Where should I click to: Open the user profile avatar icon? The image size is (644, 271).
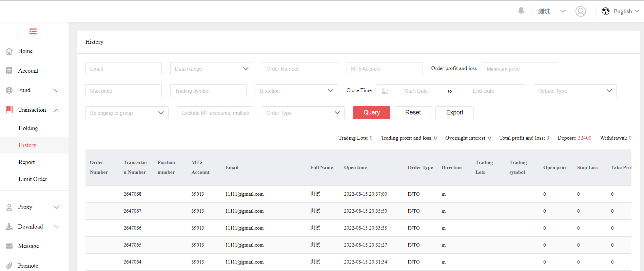[581, 12]
